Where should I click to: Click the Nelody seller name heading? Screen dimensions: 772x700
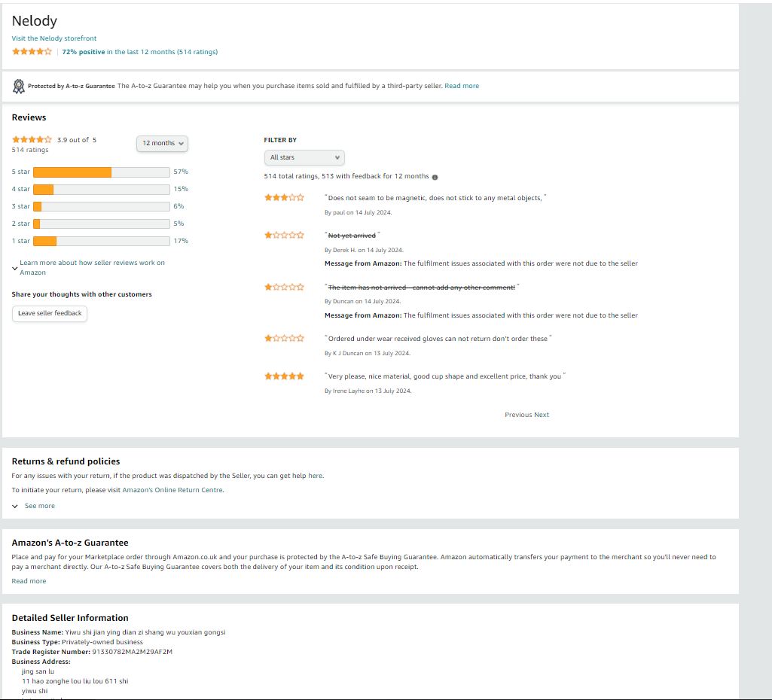35,20
